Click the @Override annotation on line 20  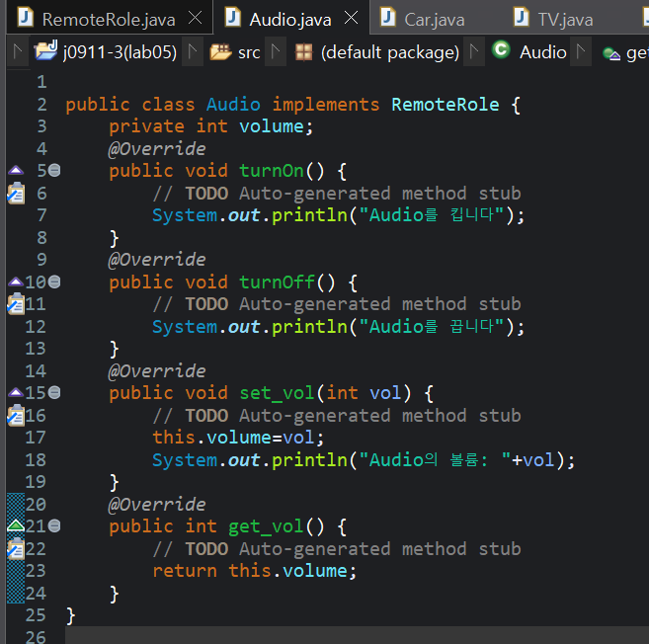pos(157,505)
